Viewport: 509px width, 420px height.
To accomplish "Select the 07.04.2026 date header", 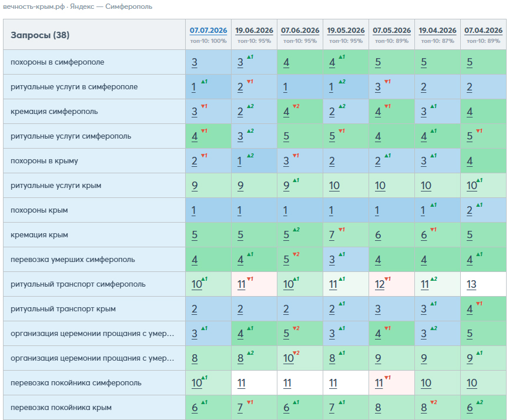I will pyautogui.click(x=483, y=31).
